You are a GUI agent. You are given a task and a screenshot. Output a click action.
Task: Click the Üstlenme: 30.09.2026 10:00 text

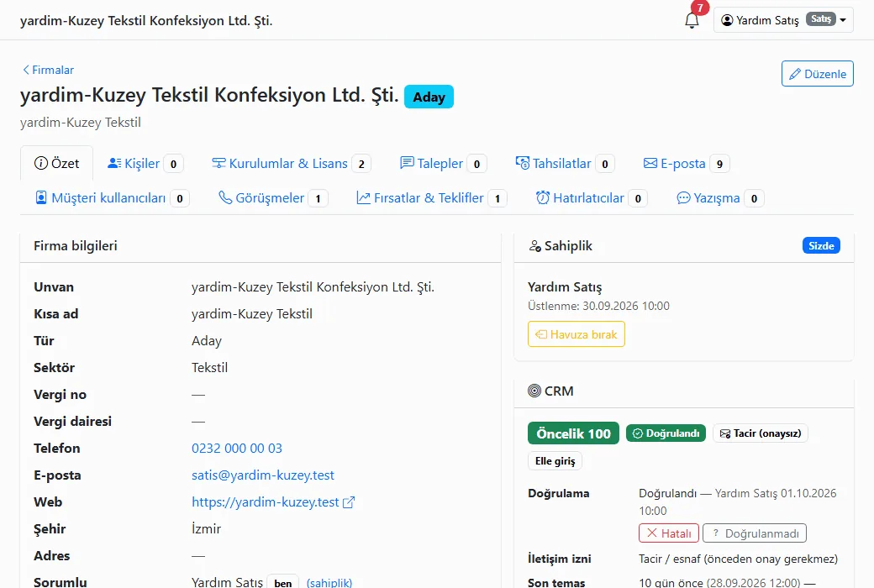click(598, 306)
